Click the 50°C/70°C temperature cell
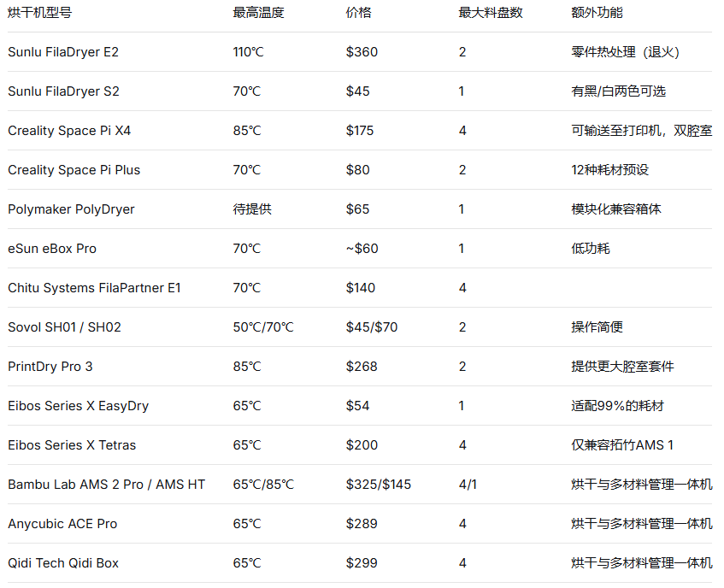 pos(263,327)
